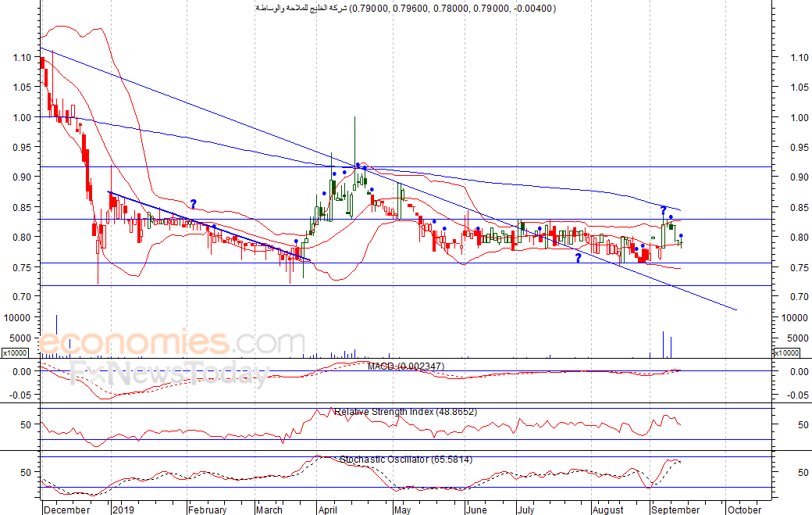
Task: Click the MACD 0.00 label on the right axis
Action: [x=800, y=371]
